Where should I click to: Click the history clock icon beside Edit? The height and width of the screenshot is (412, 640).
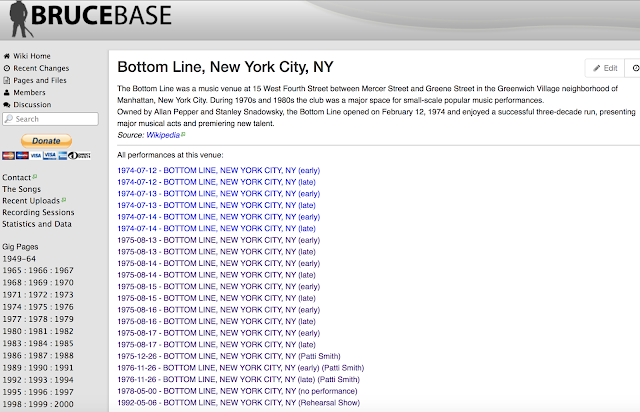(635, 68)
